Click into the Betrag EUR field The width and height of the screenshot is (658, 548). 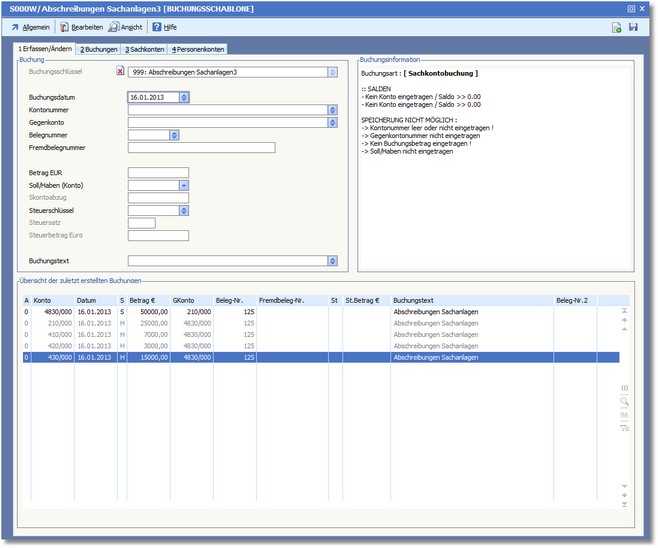tap(158, 173)
